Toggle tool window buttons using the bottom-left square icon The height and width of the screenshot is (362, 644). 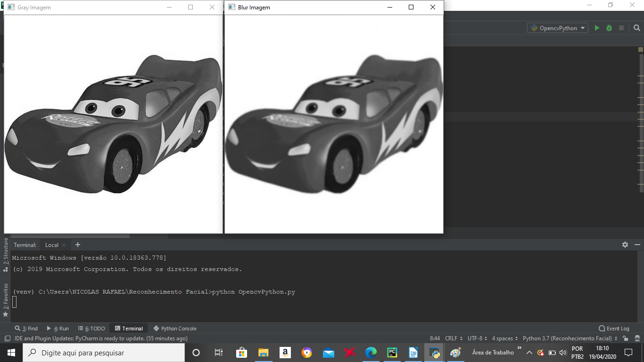click(x=7, y=338)
